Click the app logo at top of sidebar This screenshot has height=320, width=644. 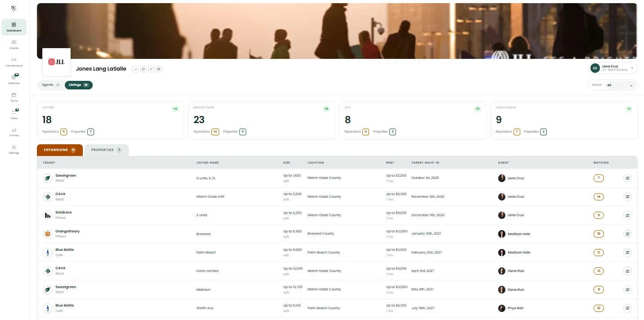coord(14,8)
